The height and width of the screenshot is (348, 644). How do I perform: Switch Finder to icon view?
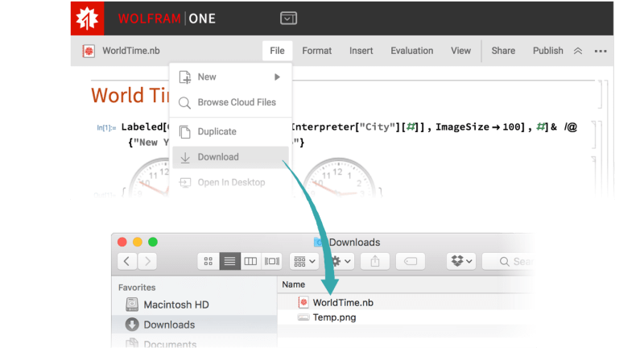click(x=208, y=261)
